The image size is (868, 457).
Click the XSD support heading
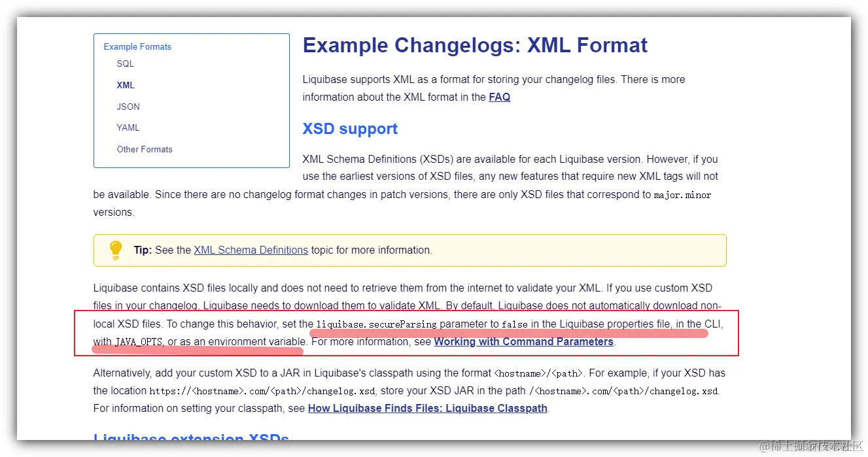click(x=350, y=129)
